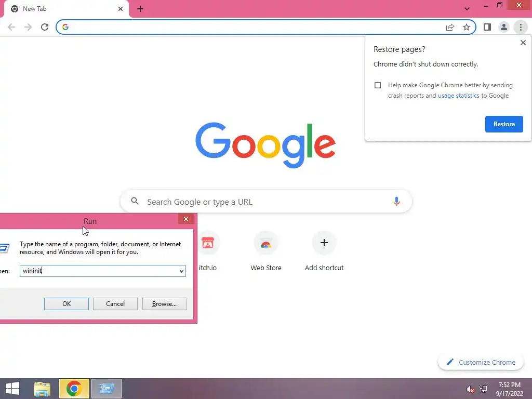Click the magnifier icon in search box
The image size is (532, 399).
click(135, 201)
